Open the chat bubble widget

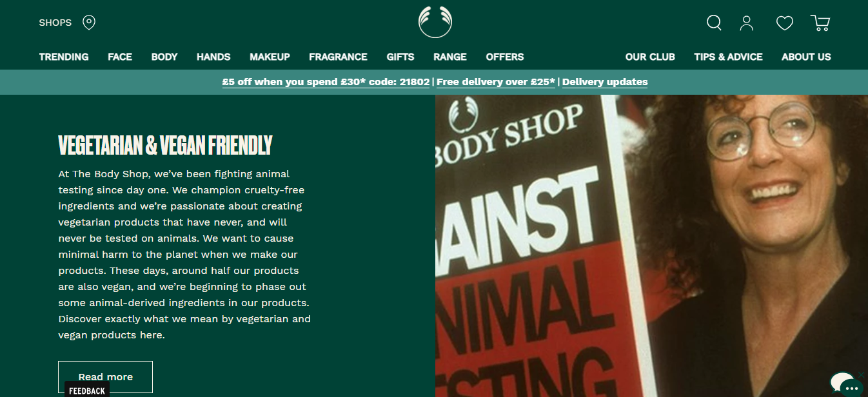(845, 383)
